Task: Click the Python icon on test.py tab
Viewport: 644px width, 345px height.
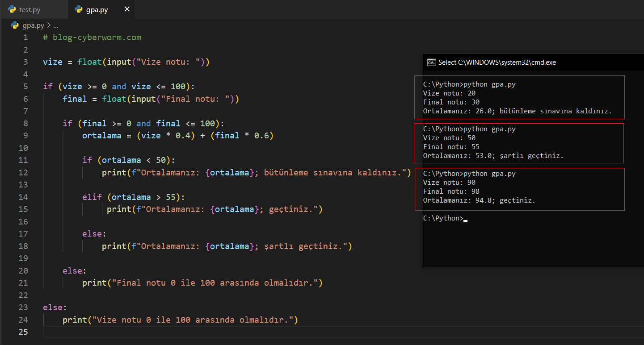Action: click(12, 9)
